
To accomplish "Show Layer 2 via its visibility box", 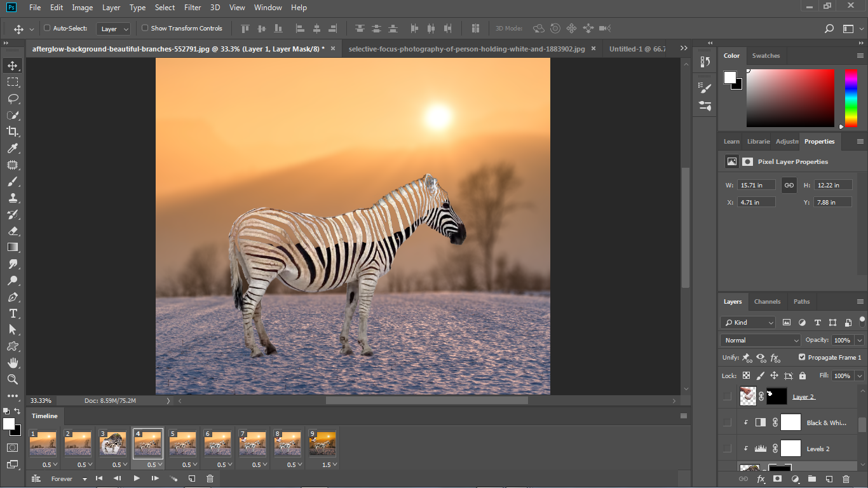I will 727,396.
